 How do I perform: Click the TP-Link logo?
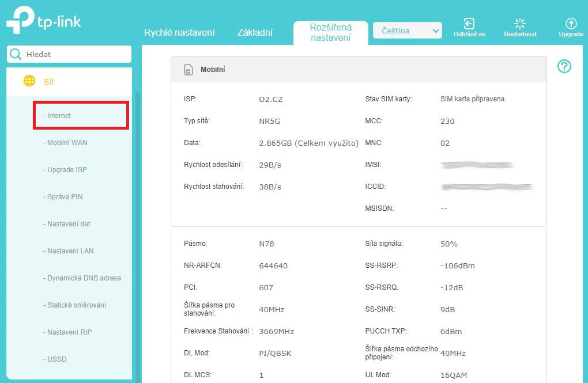coord(44,21)
